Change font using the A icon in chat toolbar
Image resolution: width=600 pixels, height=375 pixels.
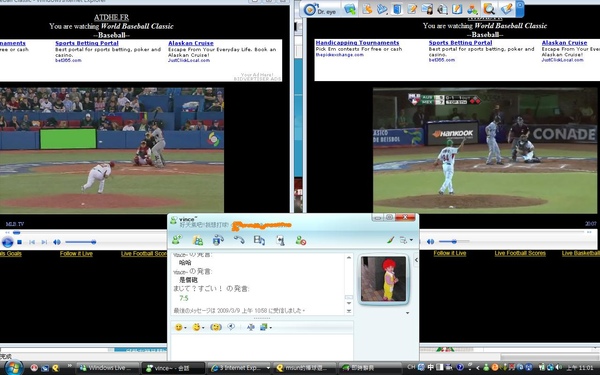pyautogui.click(x=251, y=328)
